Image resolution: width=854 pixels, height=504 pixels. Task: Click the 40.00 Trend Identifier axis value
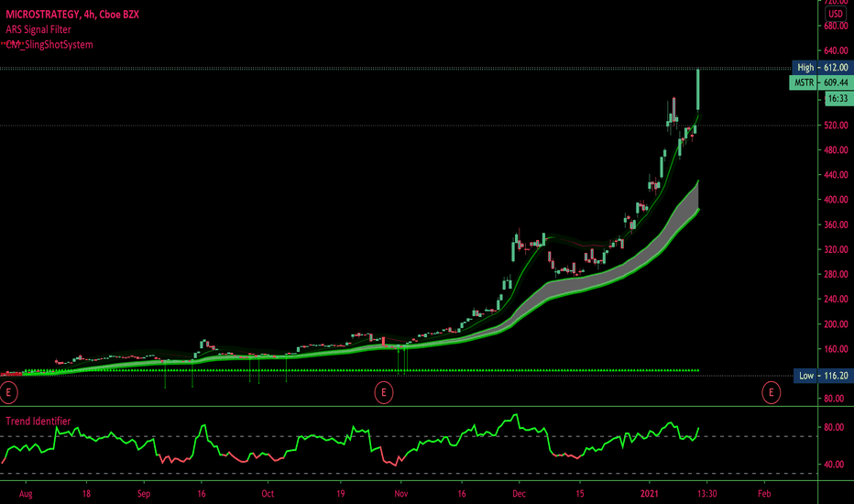point(834,465)
